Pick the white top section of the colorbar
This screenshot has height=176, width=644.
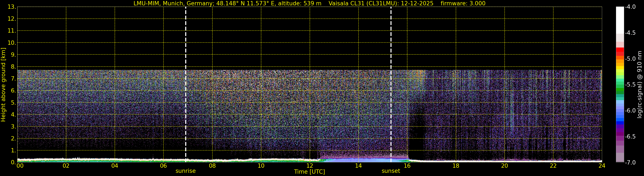pos(620,20)
